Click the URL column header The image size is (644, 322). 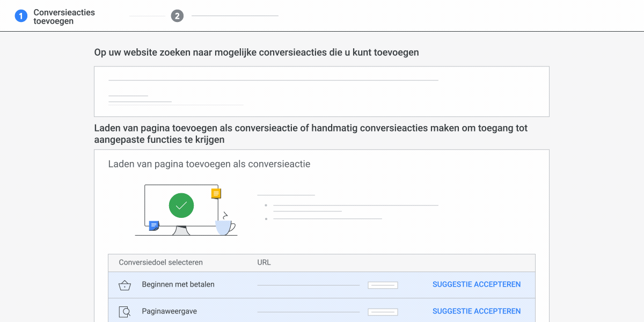(264, 262)
